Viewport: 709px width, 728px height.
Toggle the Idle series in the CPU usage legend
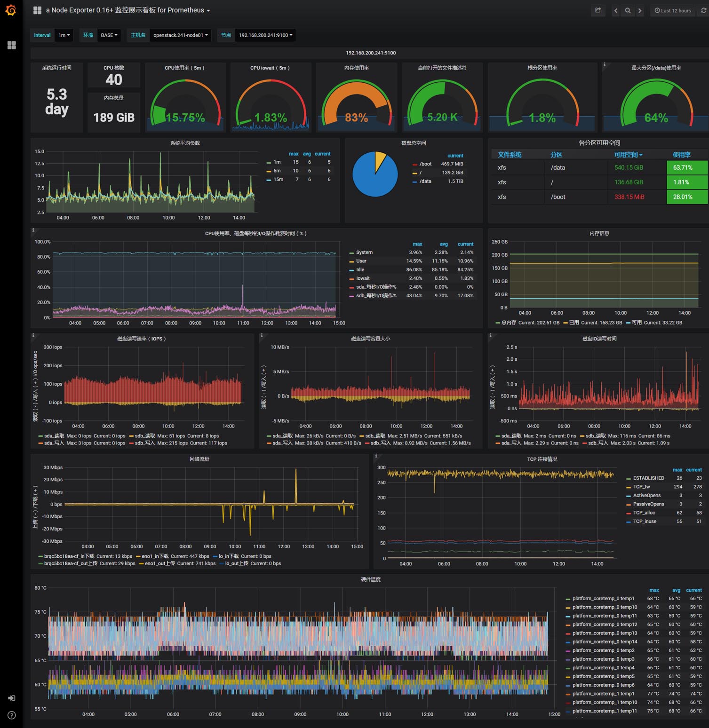360,269
